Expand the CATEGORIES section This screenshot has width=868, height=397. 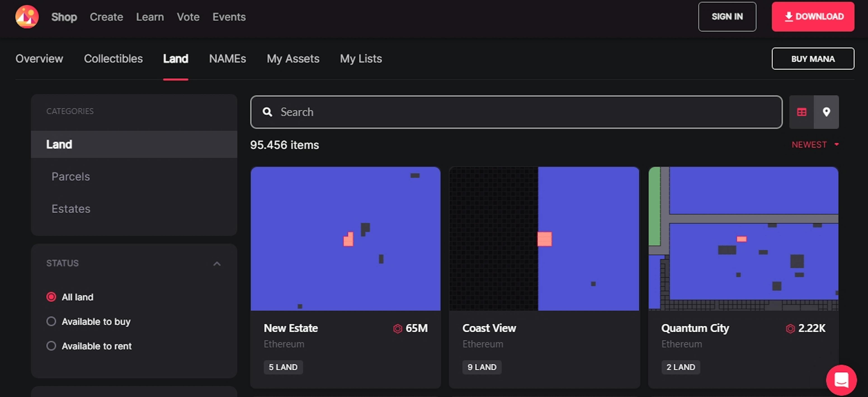[70, 111]
